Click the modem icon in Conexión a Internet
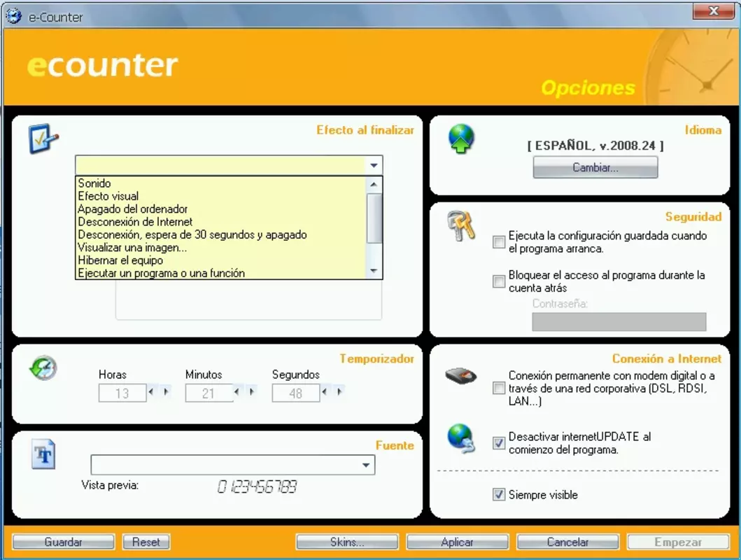This screenshot has width=741, height=560. (x=460, y=376)
